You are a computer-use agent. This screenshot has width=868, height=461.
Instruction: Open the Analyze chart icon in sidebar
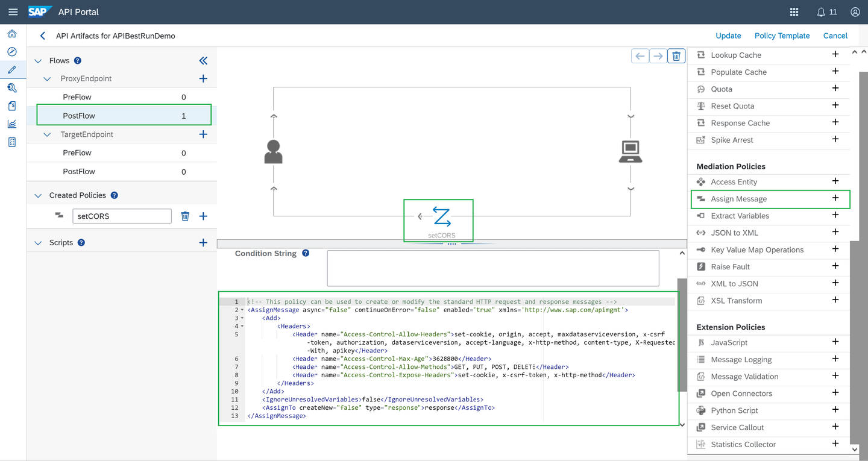point(12,124)
